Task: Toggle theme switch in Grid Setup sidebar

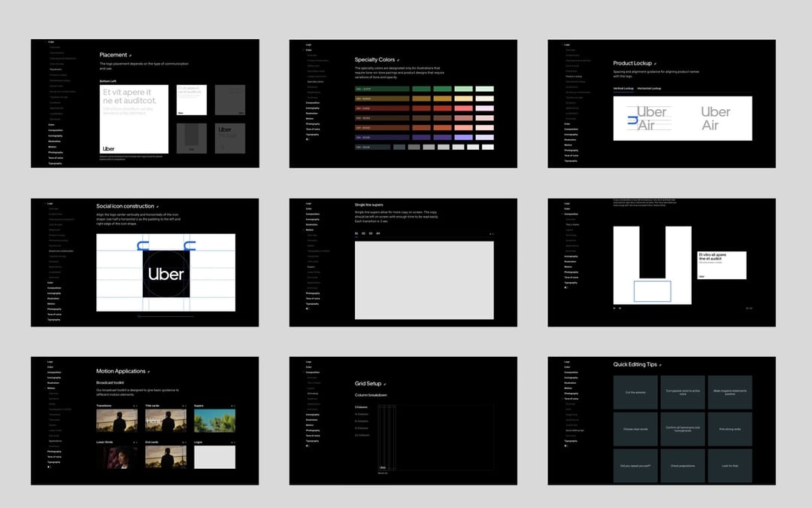Action: (x=308, y=446)
